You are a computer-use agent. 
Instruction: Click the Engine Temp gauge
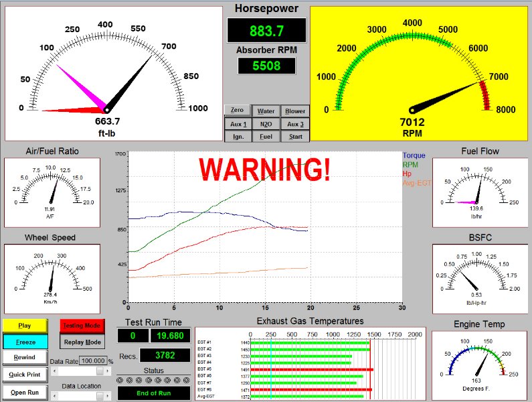coord(479,365)
